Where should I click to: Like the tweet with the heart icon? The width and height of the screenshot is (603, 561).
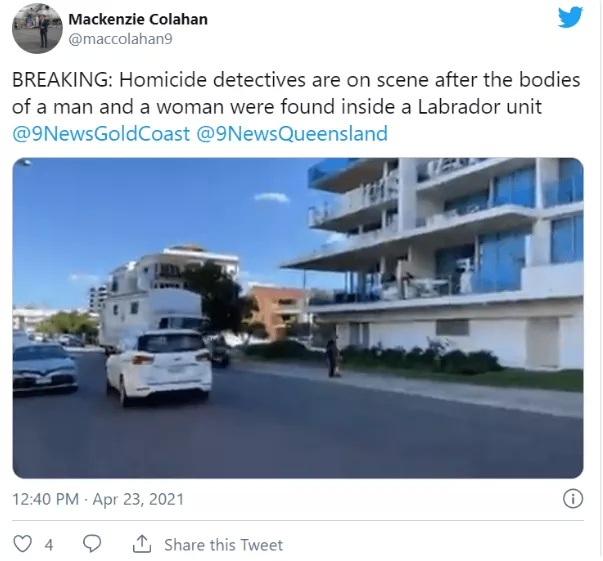click(23, 544)
